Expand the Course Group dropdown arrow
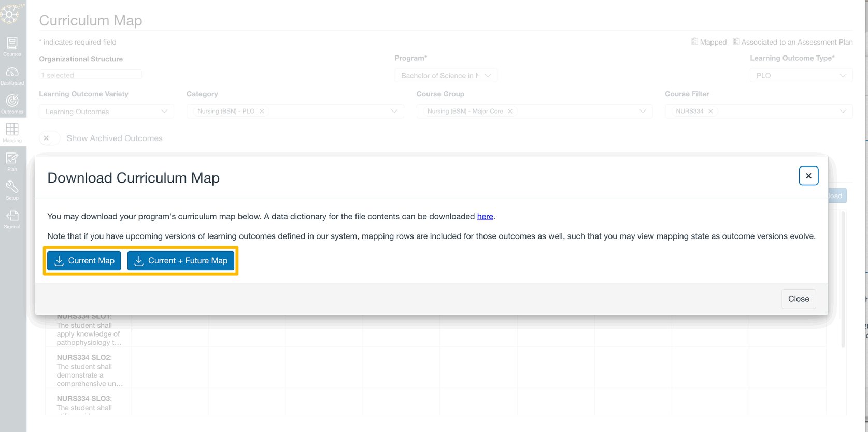The image size is (868, 432). (x=643, y=112)
